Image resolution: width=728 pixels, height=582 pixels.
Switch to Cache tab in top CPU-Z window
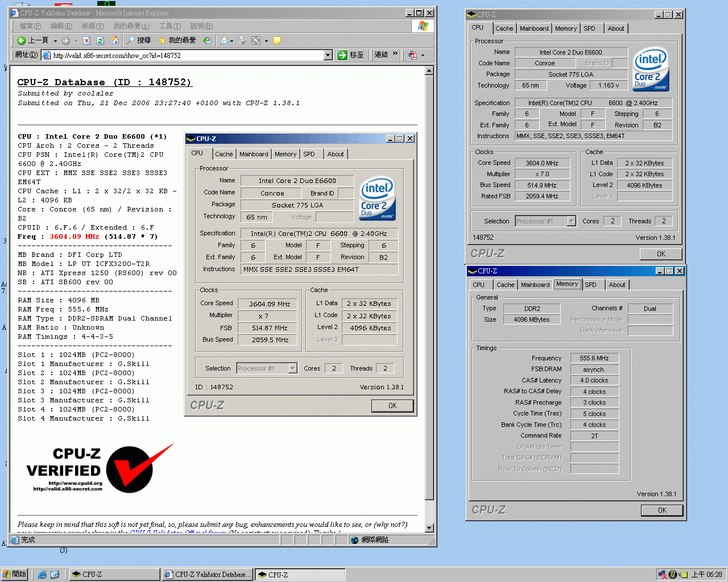pos(504,28)
